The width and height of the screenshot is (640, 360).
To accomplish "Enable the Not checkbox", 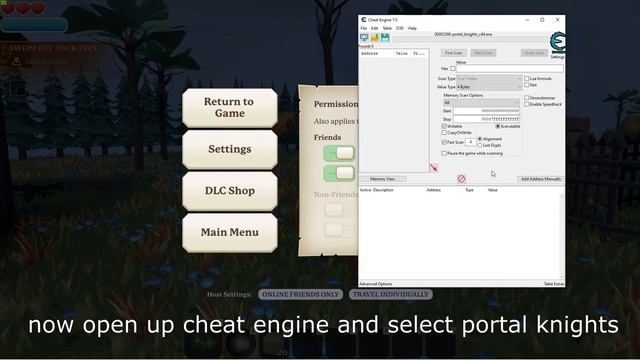I will [527, 84].
